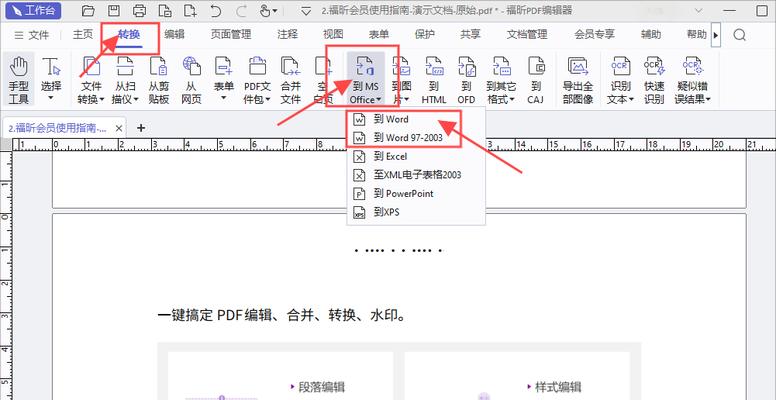Switch to the 注释 tab
The image size is (776, 400).
pyautogui.click(x=288, y=34)
